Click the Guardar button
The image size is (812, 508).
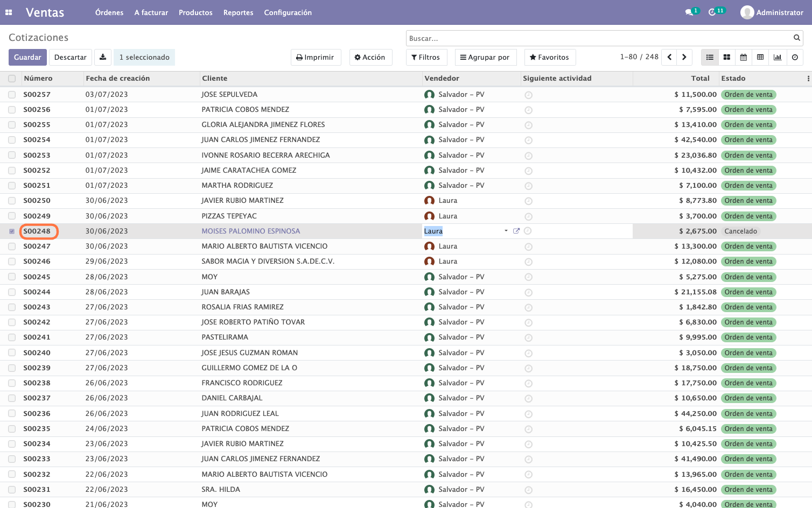[x=27, y=57]
